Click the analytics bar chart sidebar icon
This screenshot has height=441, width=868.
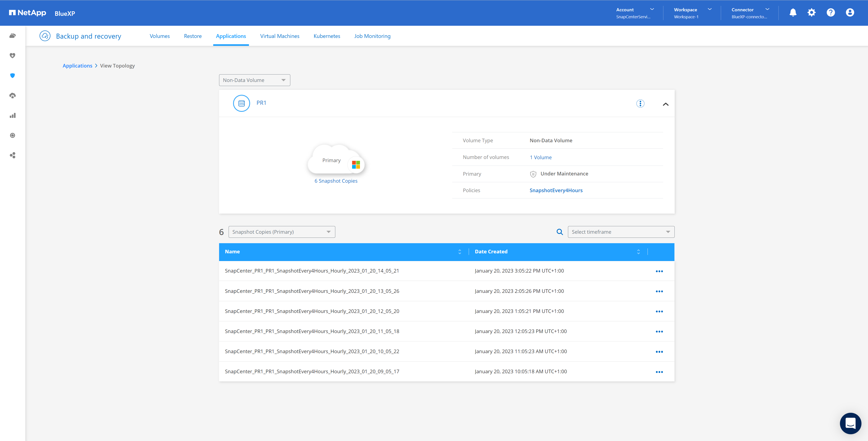[12, 115]
